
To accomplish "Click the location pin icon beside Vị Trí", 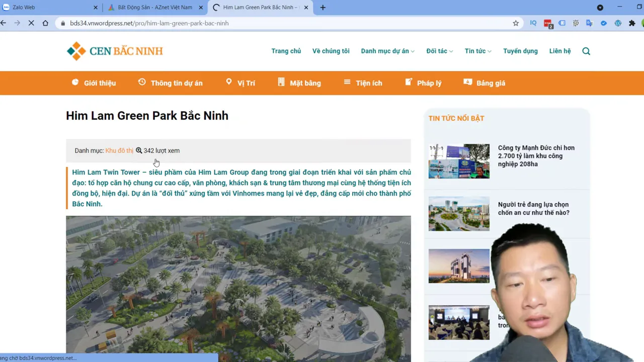I will (229, 82).
